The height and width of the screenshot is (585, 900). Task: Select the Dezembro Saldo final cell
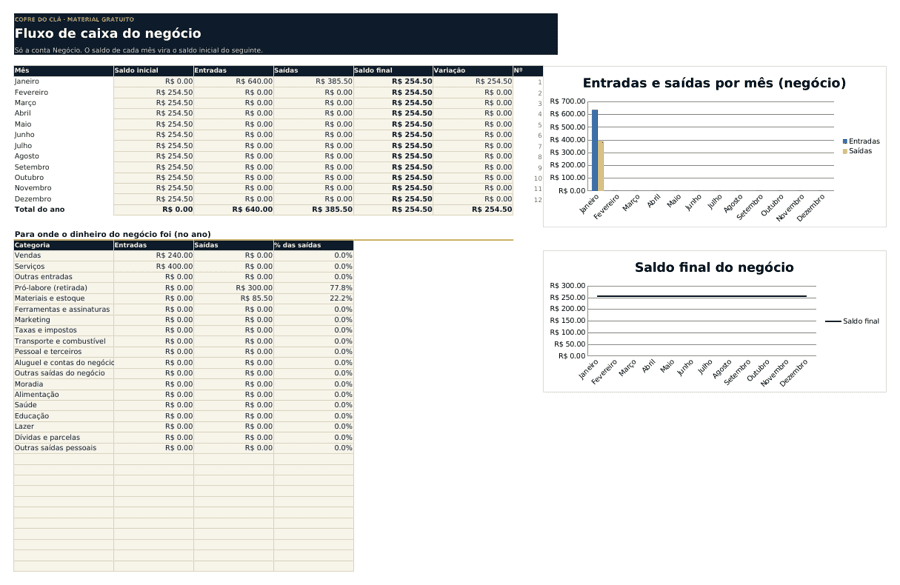[x=393, y=199]
